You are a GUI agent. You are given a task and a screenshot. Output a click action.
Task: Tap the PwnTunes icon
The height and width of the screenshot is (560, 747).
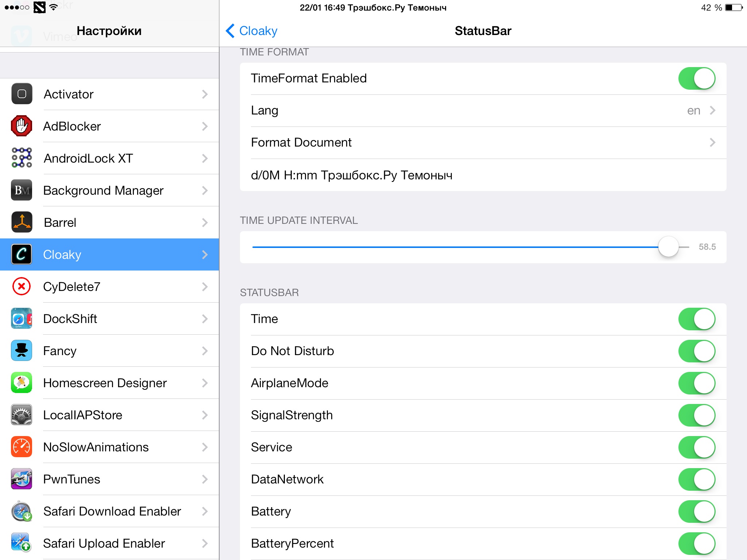[22, 479]
